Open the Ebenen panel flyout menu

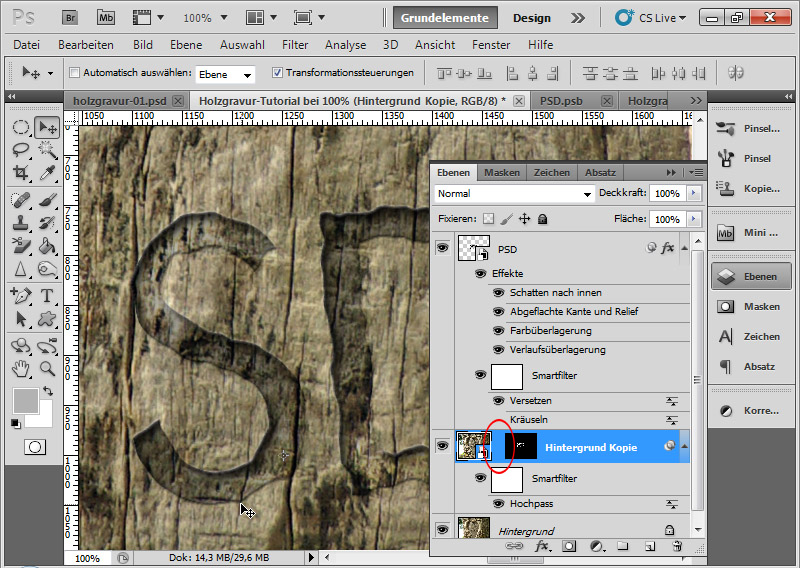pyautogui.click(x=696, y=172)
